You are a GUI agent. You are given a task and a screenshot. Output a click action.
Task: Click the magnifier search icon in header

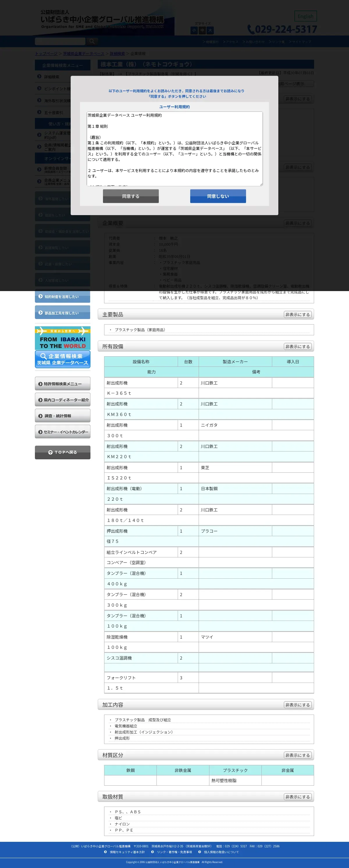(92, 41)
